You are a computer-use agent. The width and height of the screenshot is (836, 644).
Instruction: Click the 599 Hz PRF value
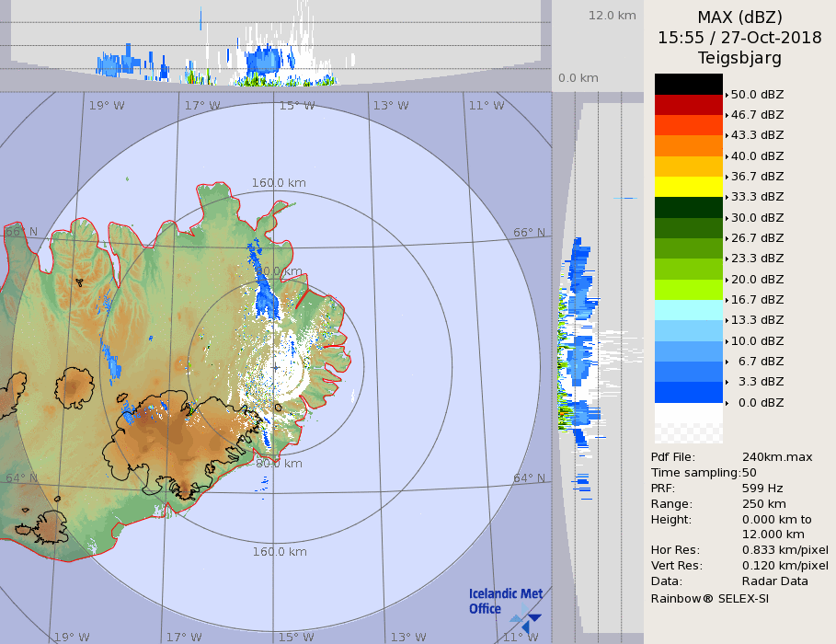pyautogui.click(x=762, y=489)
